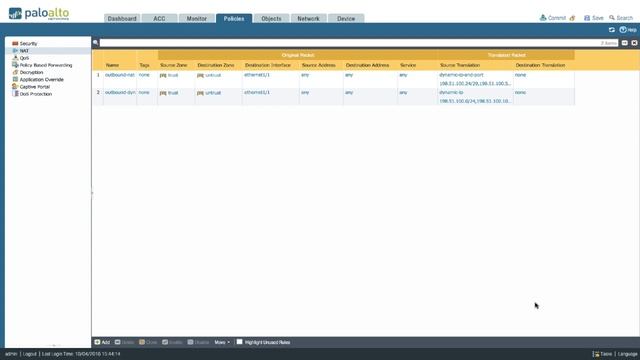Click the Destination Translation column header
Screen dimensions: 640x360
pyautogui.click(x=540, y=65)
